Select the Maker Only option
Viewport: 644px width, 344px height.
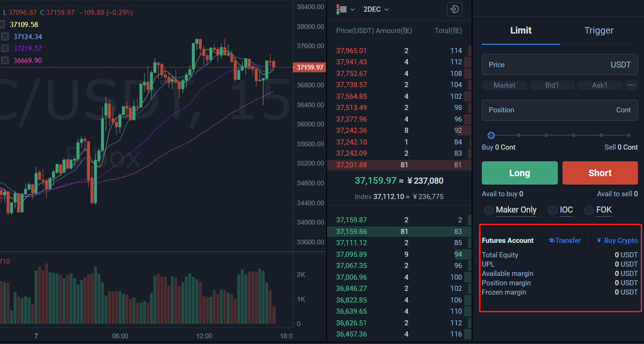click(489, 210)
